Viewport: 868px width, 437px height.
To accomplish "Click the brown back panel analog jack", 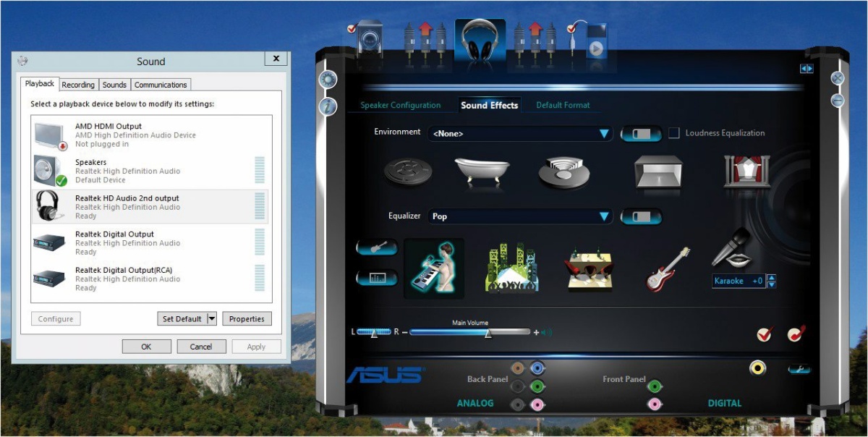I will point(518,368).
